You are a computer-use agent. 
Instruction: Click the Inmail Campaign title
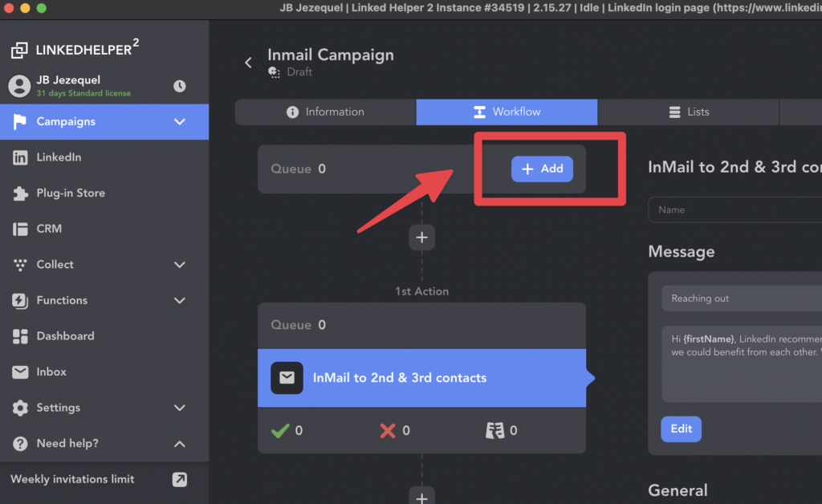pos(331,55)
